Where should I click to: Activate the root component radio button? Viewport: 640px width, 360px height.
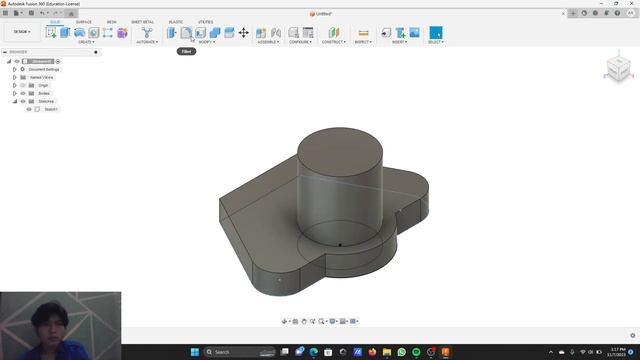(58, 61)
